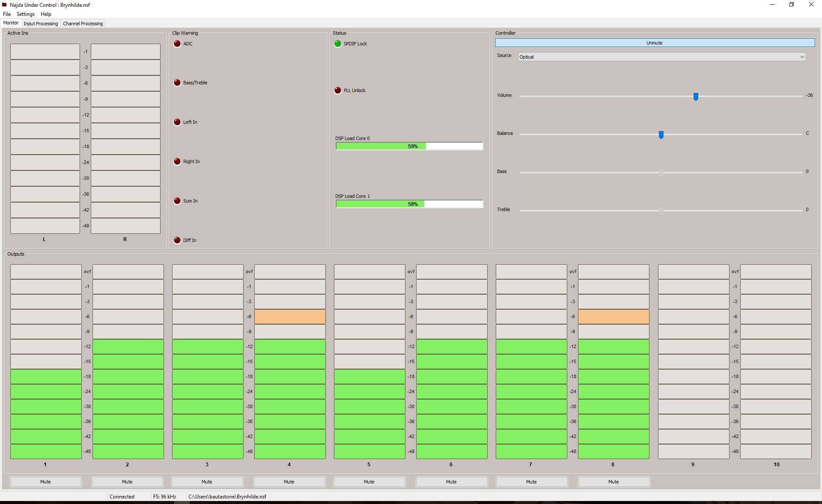Switch to the Input Processing tab
The width and height of the screenshot is (822, 504).
[41, 24]
